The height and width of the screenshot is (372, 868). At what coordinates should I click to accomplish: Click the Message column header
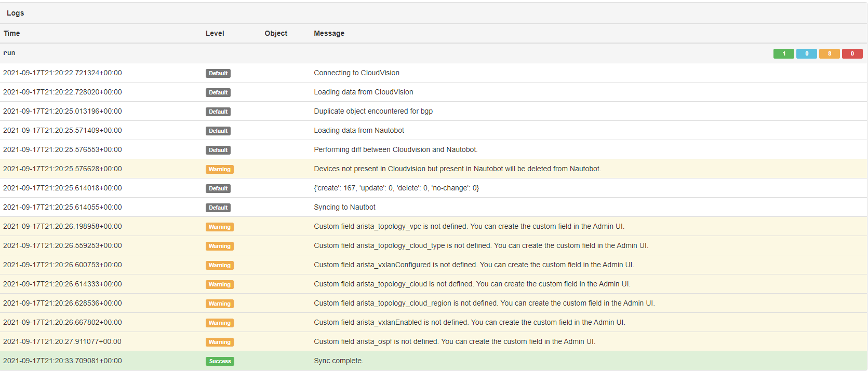pos(329,33)
